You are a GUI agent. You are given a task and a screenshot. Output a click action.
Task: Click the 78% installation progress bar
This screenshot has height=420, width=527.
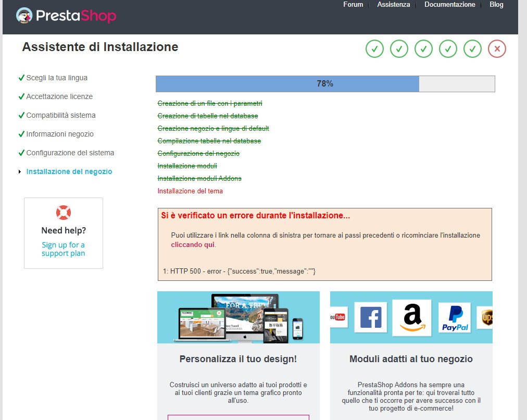tap(325, 84)
